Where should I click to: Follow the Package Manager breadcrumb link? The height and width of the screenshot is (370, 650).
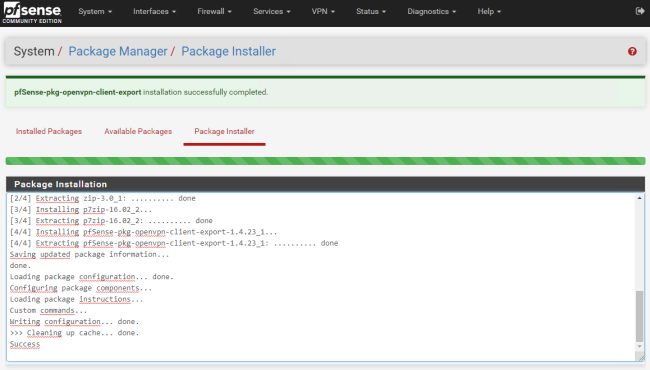[118, 51]
